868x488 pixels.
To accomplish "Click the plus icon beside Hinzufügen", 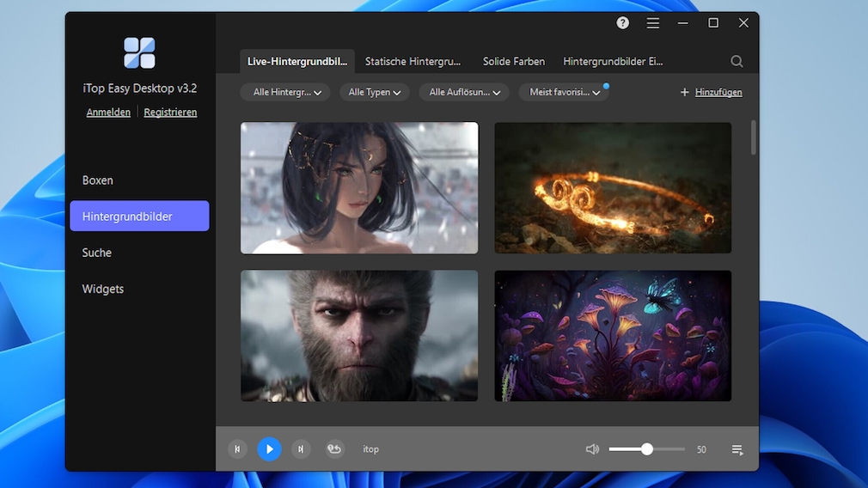I will tap(684, 93).
